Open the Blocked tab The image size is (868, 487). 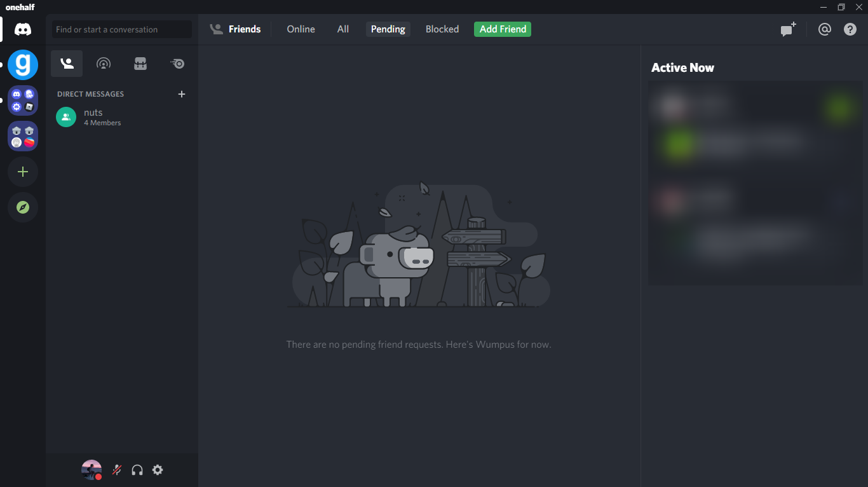coord(442,29)
